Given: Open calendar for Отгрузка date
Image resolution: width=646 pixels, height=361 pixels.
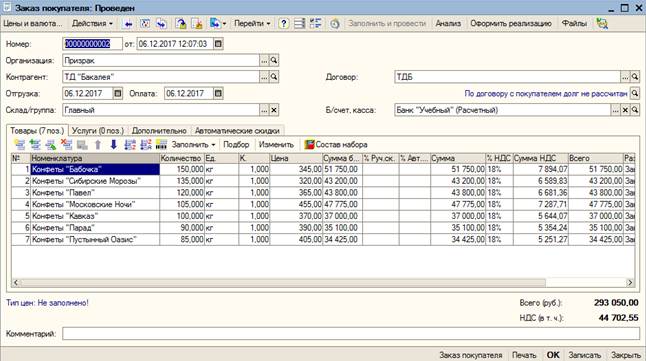Looking at the screenshot, I should coord(118,94).
